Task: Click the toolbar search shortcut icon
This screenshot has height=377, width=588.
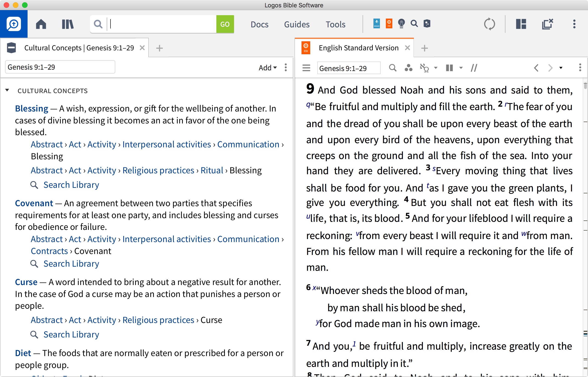Action: (414, 24)
